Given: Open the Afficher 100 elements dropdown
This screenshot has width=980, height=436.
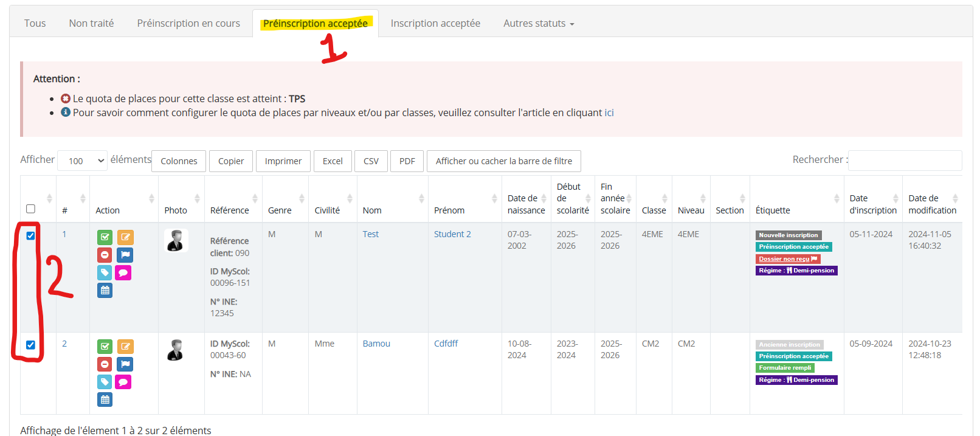Looking at the screenshot, I should pos(82,161).
